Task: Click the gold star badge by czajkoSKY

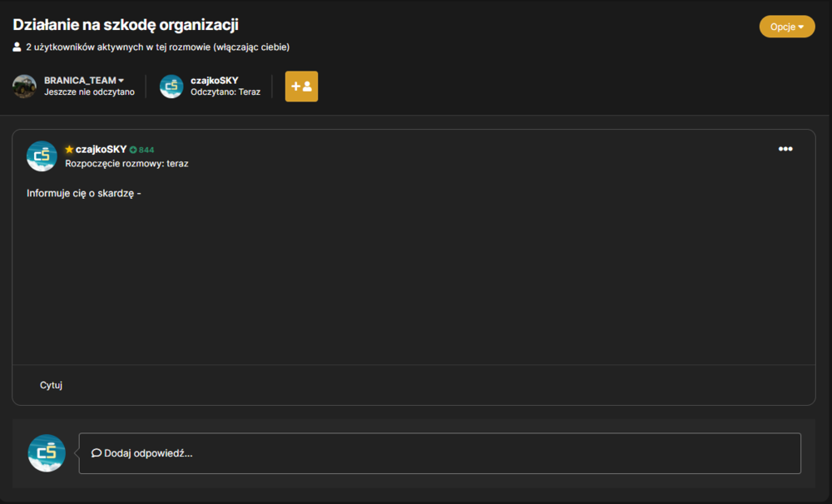Action: [69, 150]
